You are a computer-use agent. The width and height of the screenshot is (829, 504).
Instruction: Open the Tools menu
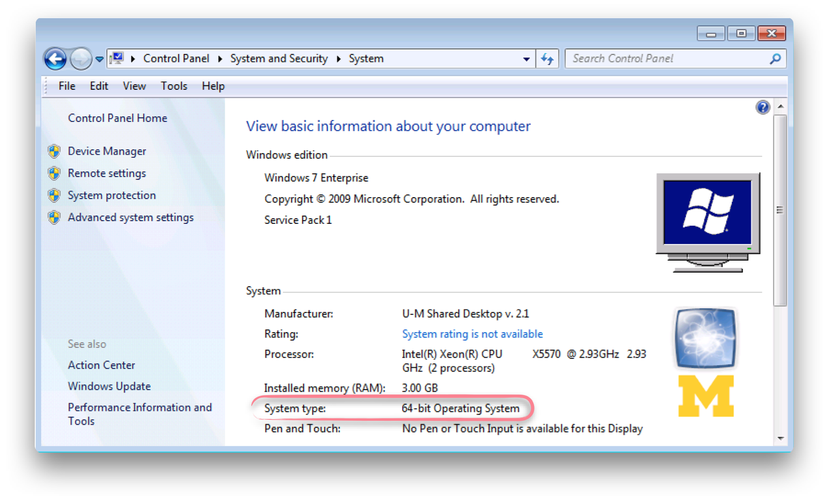pyautogui.click(x=173, y=86)
